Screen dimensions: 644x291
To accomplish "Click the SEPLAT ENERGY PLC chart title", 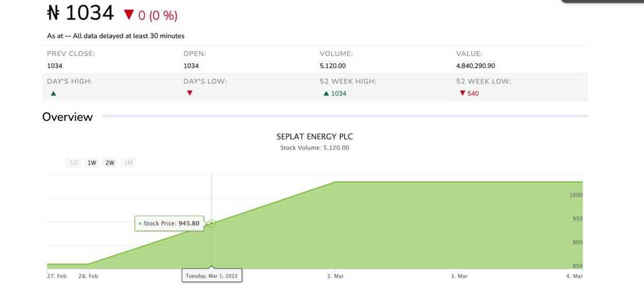I will point(315,137).
